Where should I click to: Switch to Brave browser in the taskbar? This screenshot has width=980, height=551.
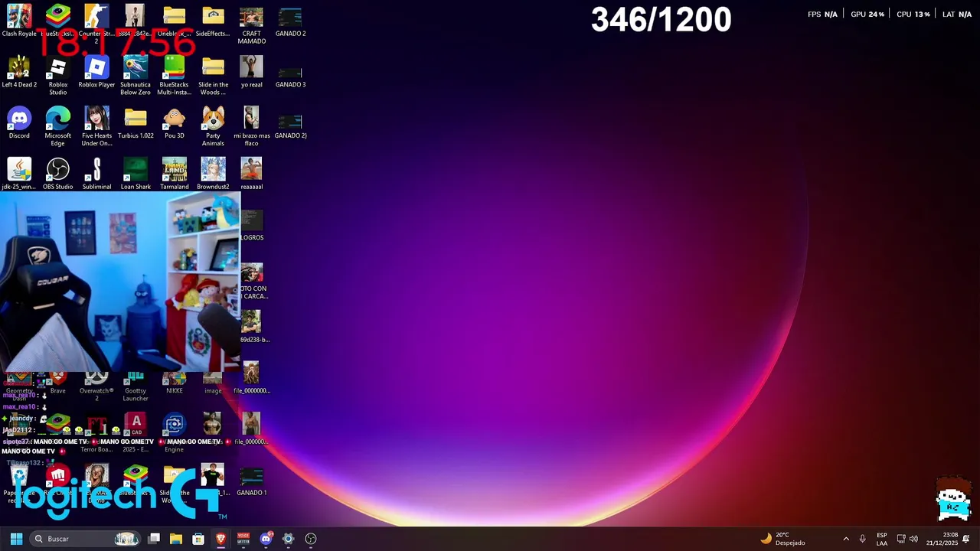click(220, 539)
